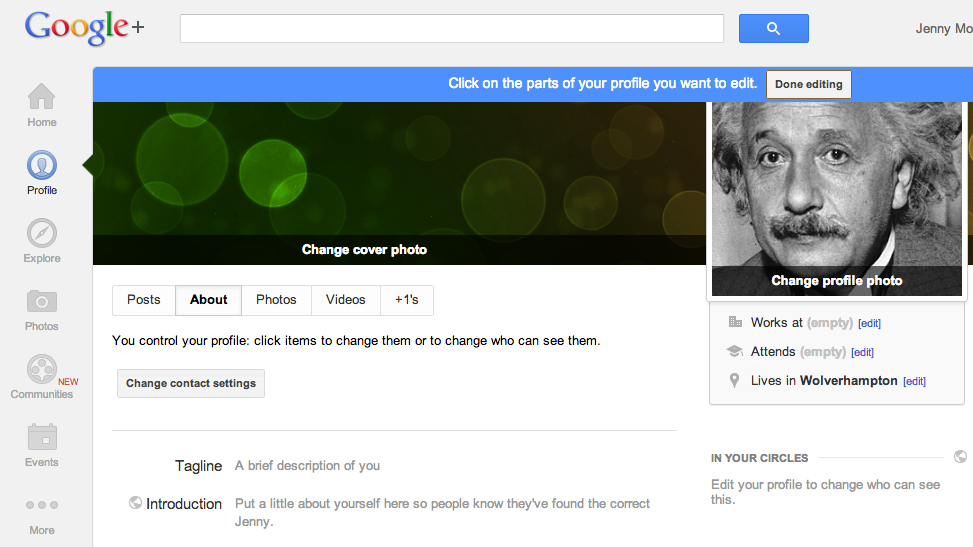Select the Profile sidebar icon
973x547 pixels.
point(42,165)
